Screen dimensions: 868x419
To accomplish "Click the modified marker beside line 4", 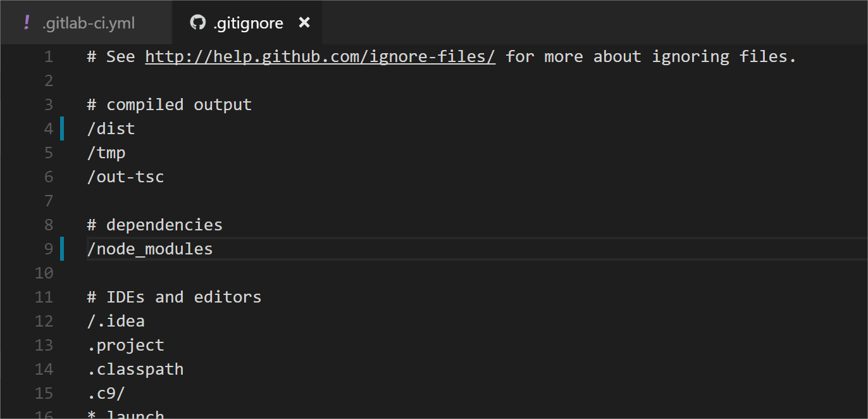I will click(x=62, y=128).
